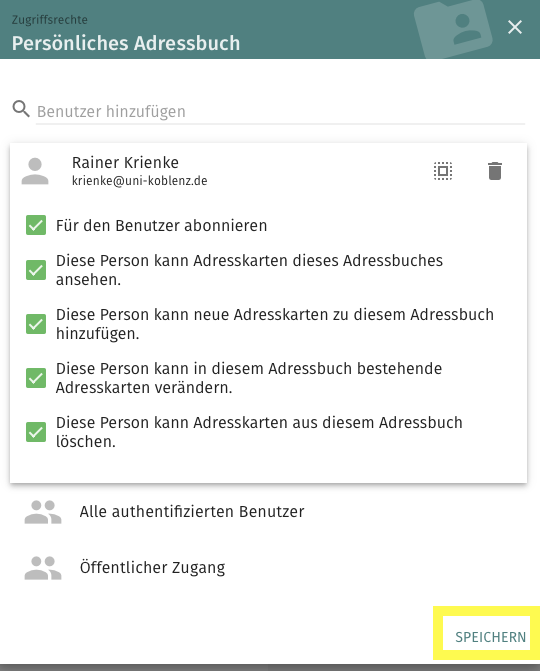
Task: Click Rainer Krienke's avatar icon
Action: (35, 171)
